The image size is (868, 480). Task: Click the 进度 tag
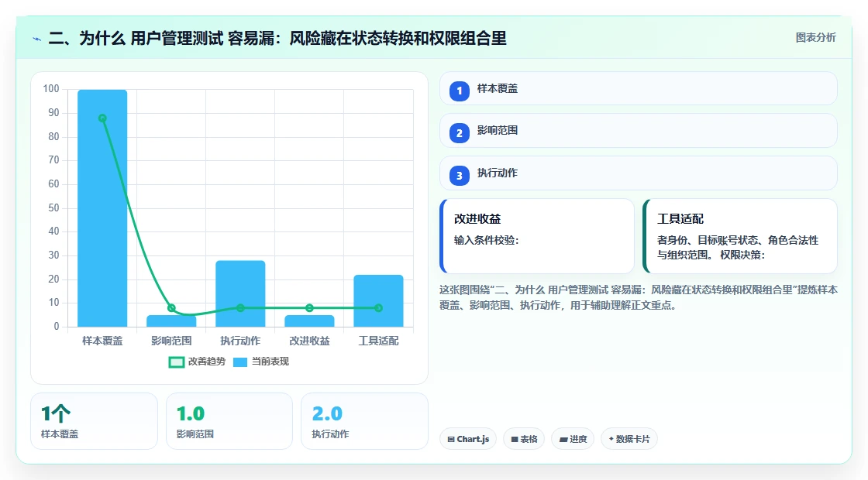573,439
